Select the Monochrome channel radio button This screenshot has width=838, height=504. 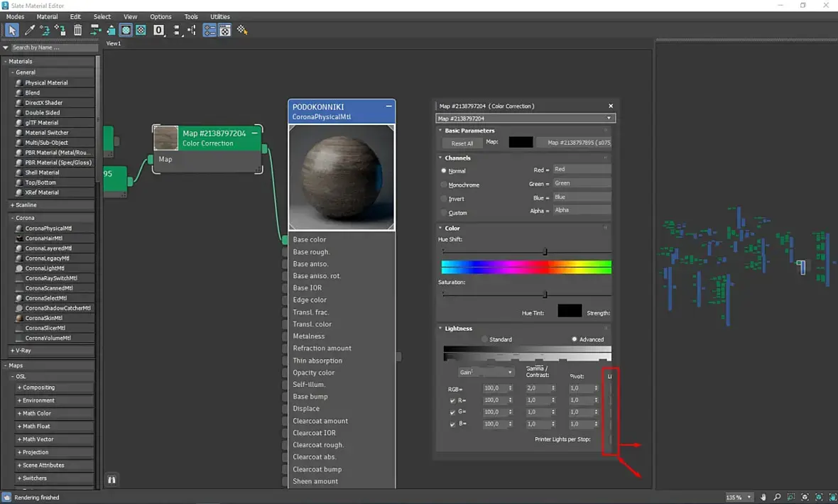[x=445, y=185]
